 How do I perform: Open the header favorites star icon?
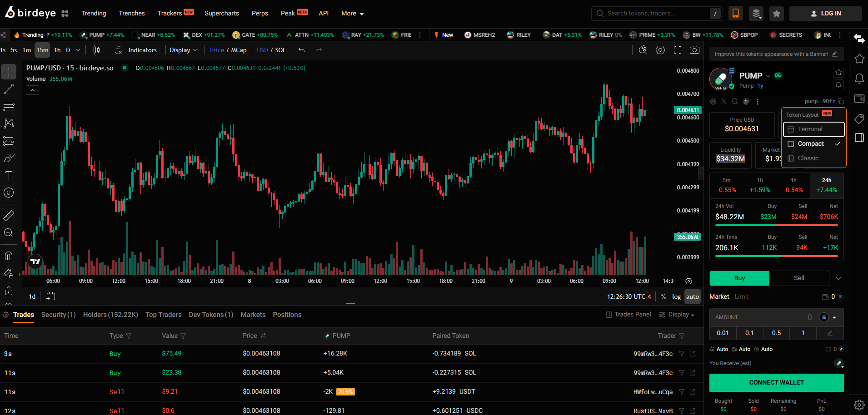[777, 14]
